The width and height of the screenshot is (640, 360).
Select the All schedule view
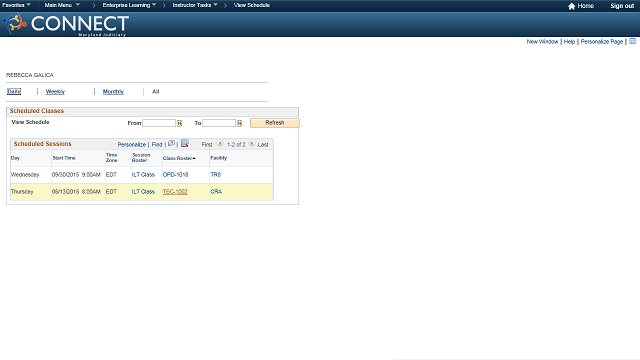156,92
